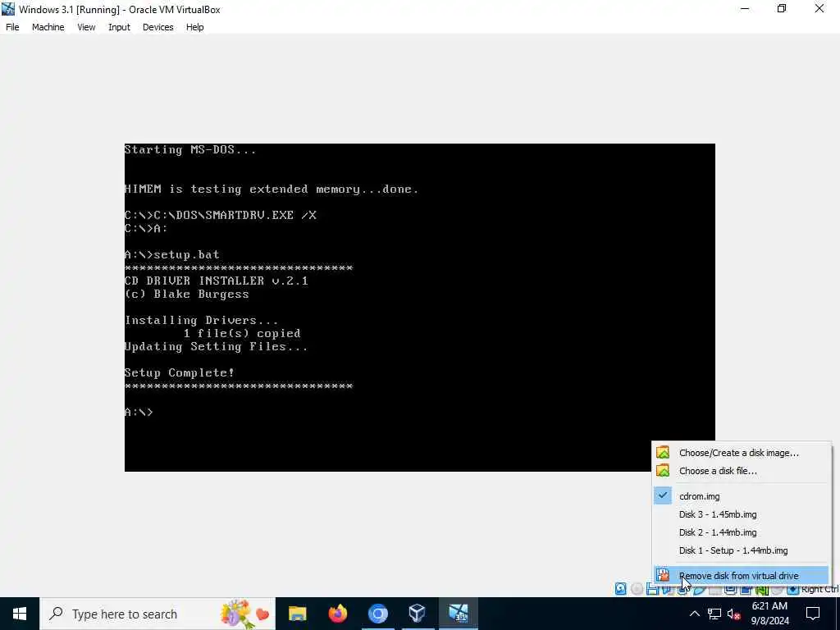Launch Firefox from taskbar
The width and height of the screenshot is (840, 630).
[337, 614]
